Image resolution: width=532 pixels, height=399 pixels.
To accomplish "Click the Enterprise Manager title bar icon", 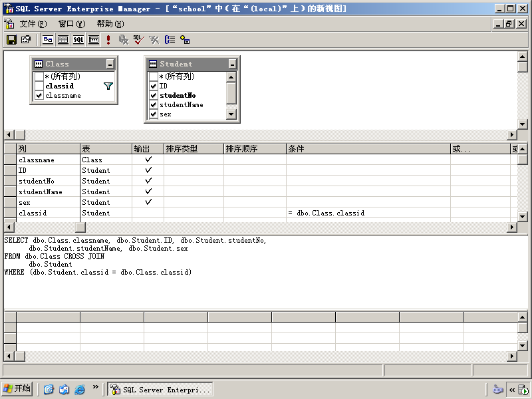I will [x=9, y=9].
